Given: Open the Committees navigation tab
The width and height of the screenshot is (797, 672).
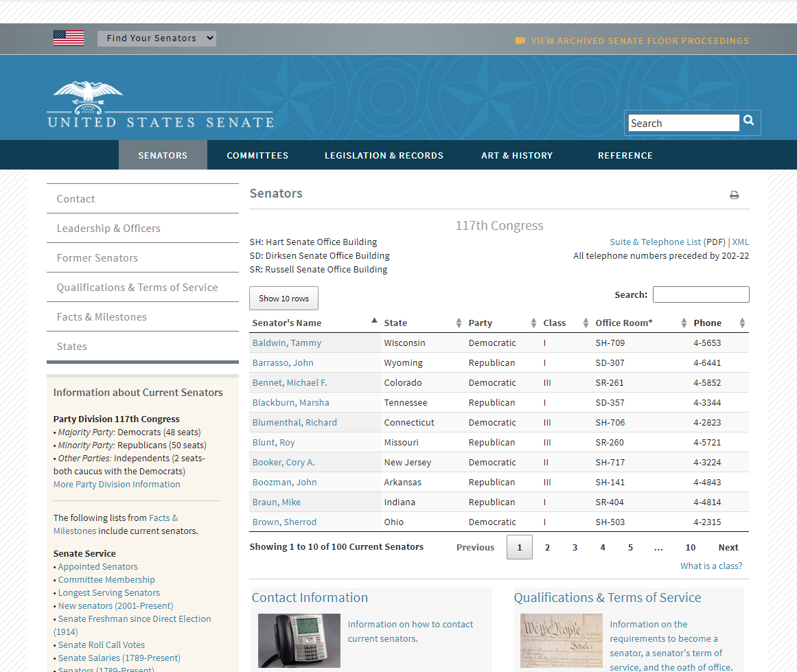Looking at the screenshot, I should tap(257, 155).
